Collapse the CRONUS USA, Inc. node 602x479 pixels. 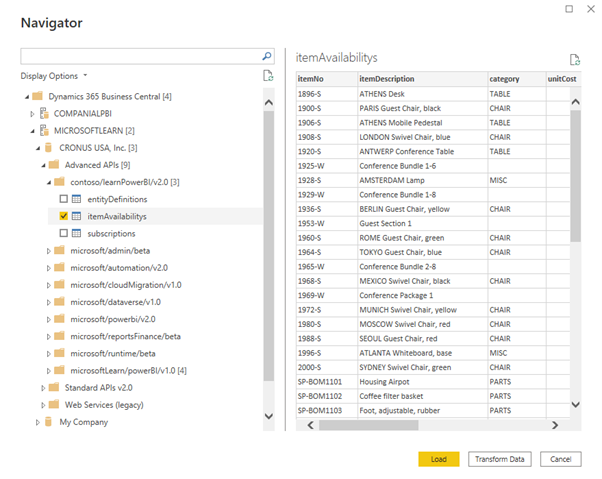coord(38,148)
